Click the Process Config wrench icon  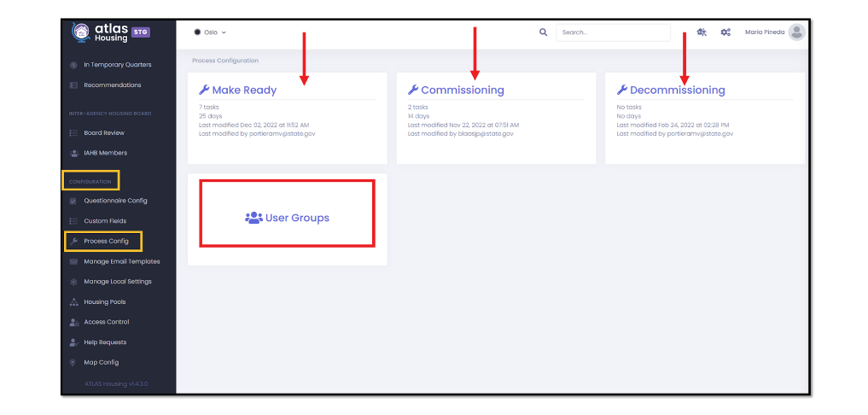[73, 242]
